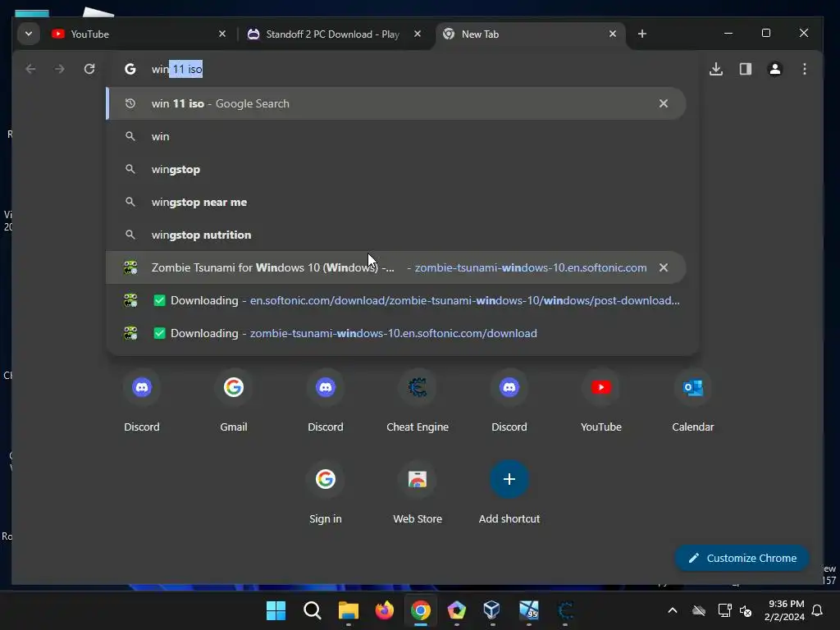840x630 pixels.
Task: Open the VirtualBox cube taskbar icon
Action: click(492, 610)
